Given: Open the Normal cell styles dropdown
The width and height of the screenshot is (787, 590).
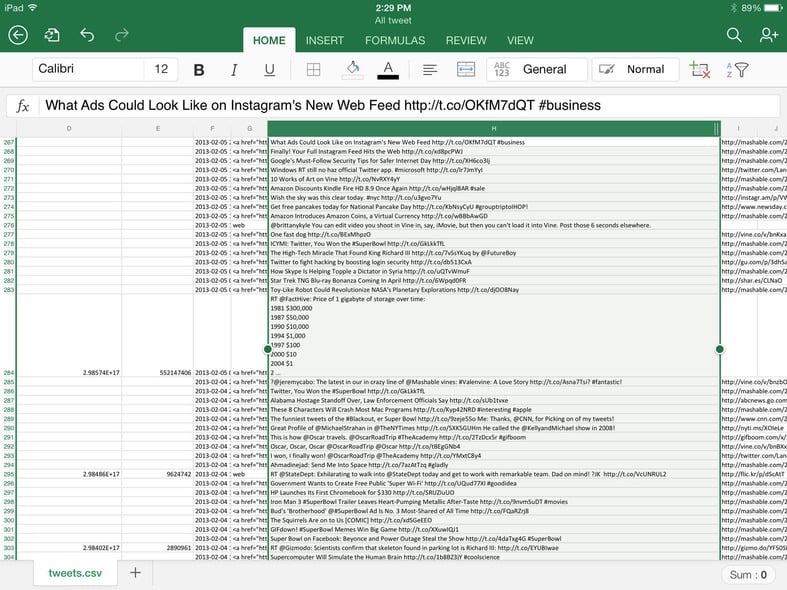Looking at the screenshot, I should click(635, 69).
